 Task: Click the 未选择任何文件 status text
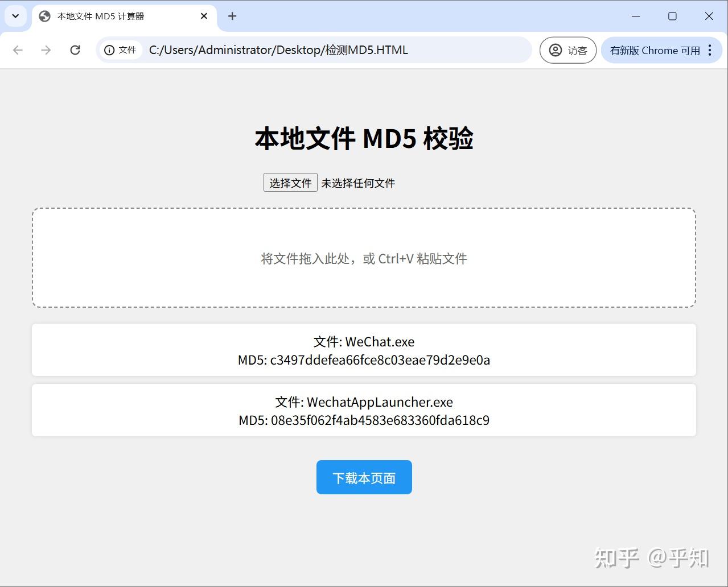[x=358, y=183]
